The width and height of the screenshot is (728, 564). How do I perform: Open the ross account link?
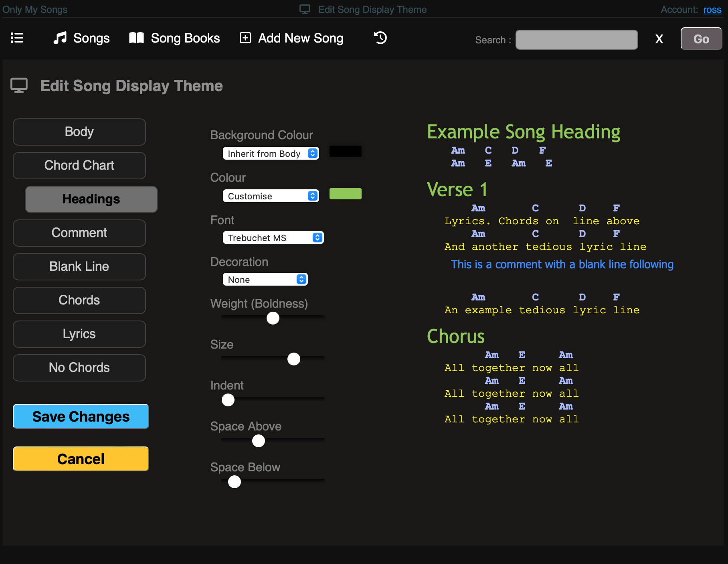712,10
